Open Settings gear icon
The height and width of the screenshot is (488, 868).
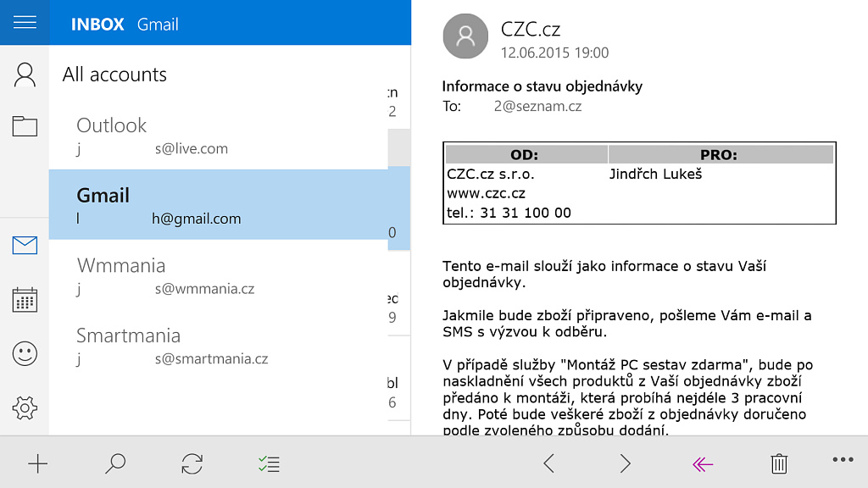pos(25,408)
